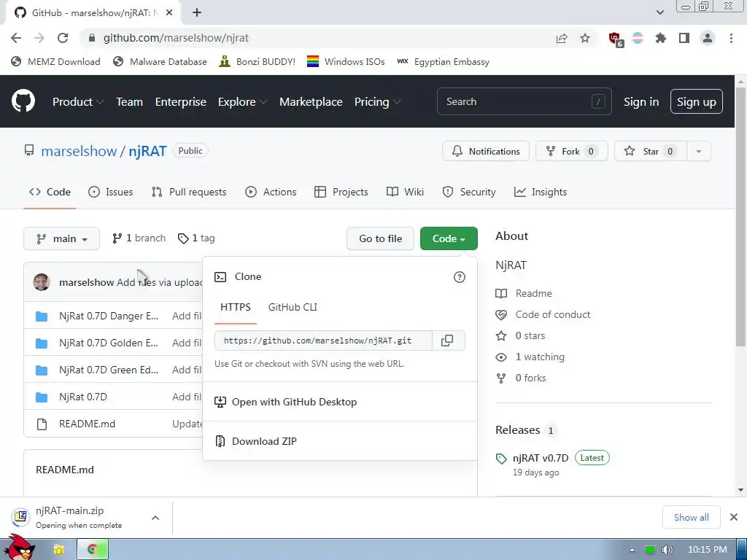The width and height of the screenshot is (747, 560).
Task: Open the Insights tab
Action: [x=541, y=192]
